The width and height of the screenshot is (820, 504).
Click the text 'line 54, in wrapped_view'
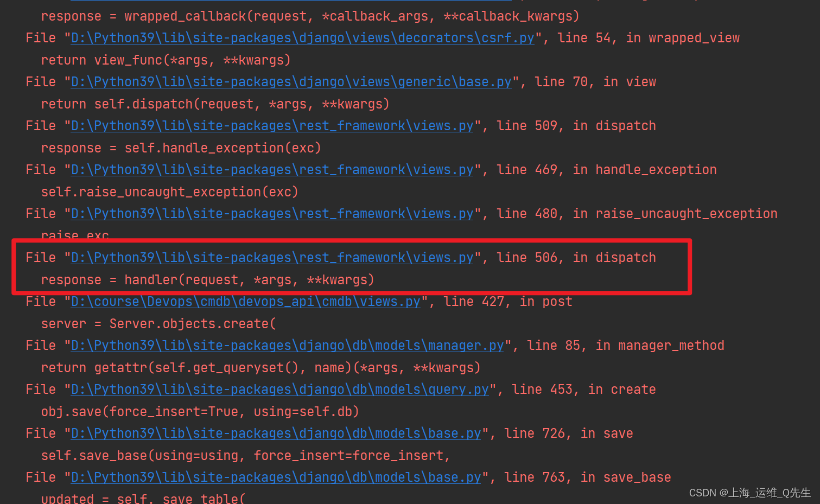(649, 38)
